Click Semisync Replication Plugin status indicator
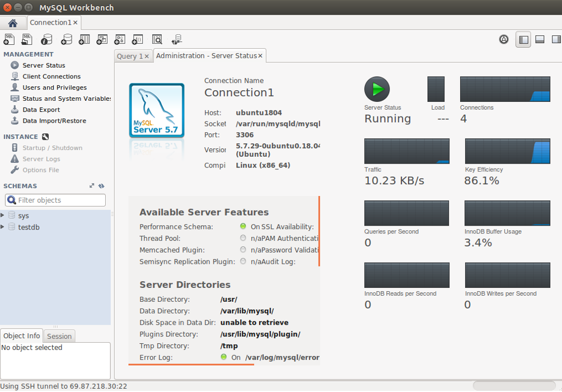Viewport: 562px width, 392px height. (243, 261)
